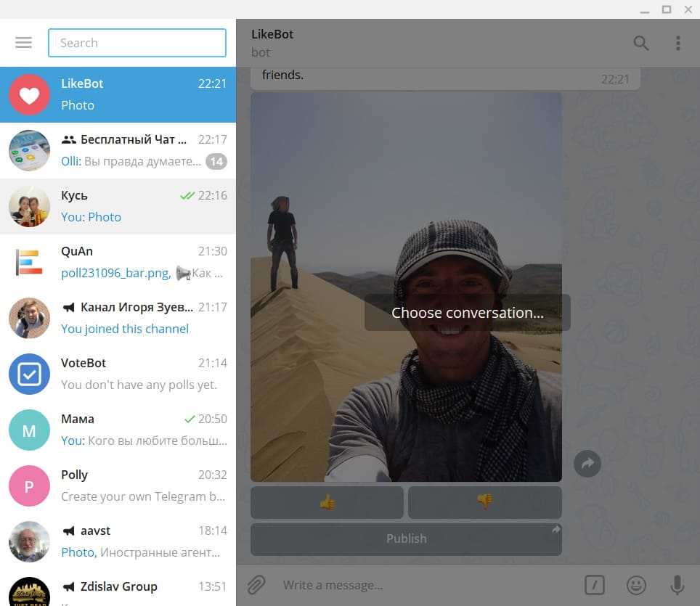
Task: Open the QuAn chat
Action: pos(118,262)
